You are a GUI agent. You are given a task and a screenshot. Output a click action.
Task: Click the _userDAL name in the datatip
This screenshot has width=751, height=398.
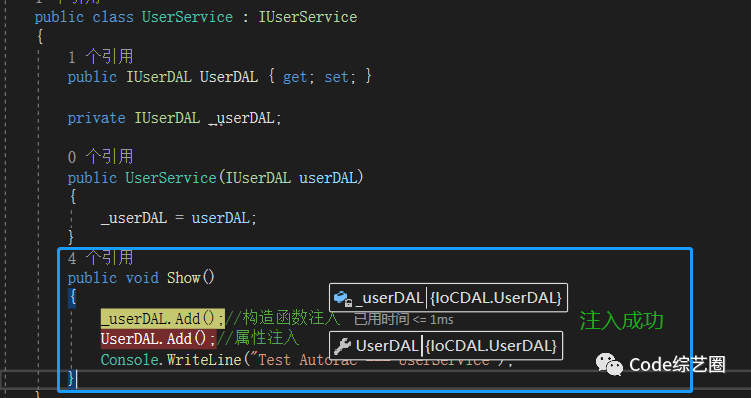click(x=390, y=298)
